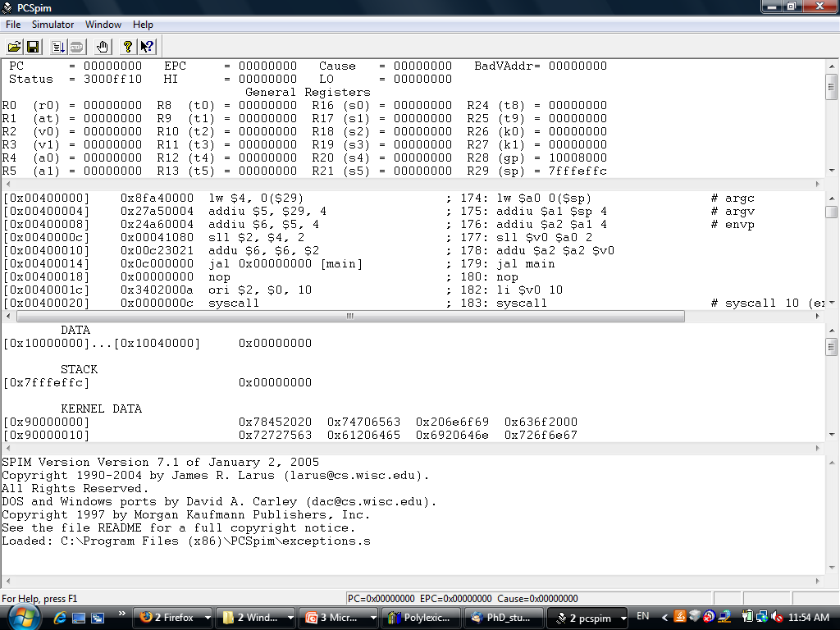
Task: Launch Internet Explorer from quick launch
Action: (x=59, y=618)
